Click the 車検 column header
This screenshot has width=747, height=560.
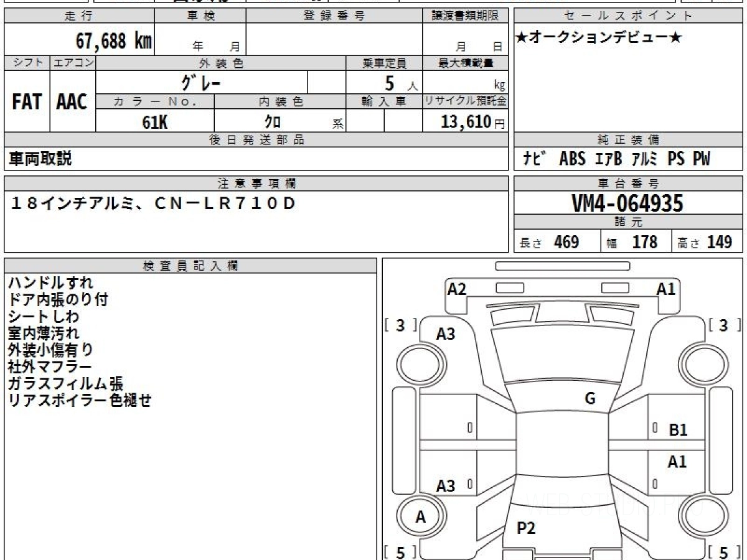200,16
